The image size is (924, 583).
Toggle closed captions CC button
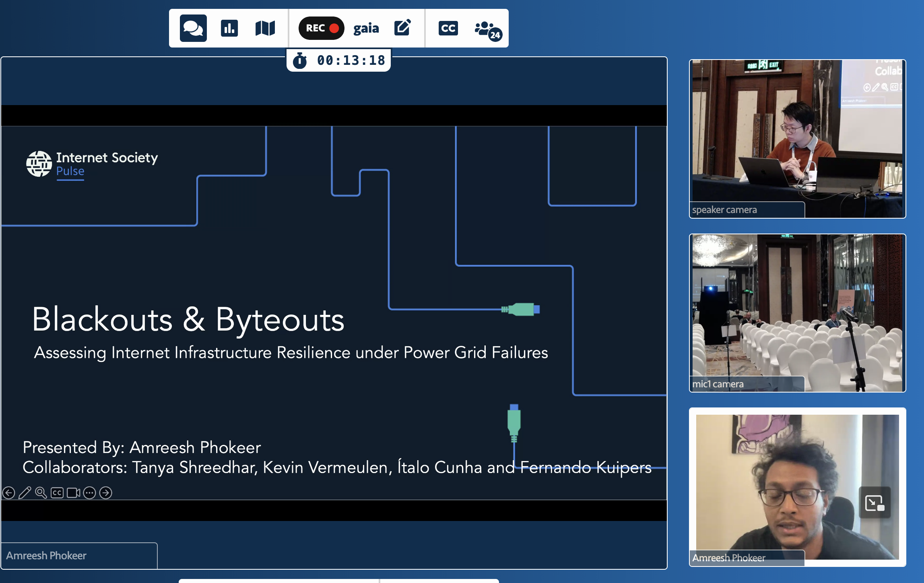(x=448, y=28)
